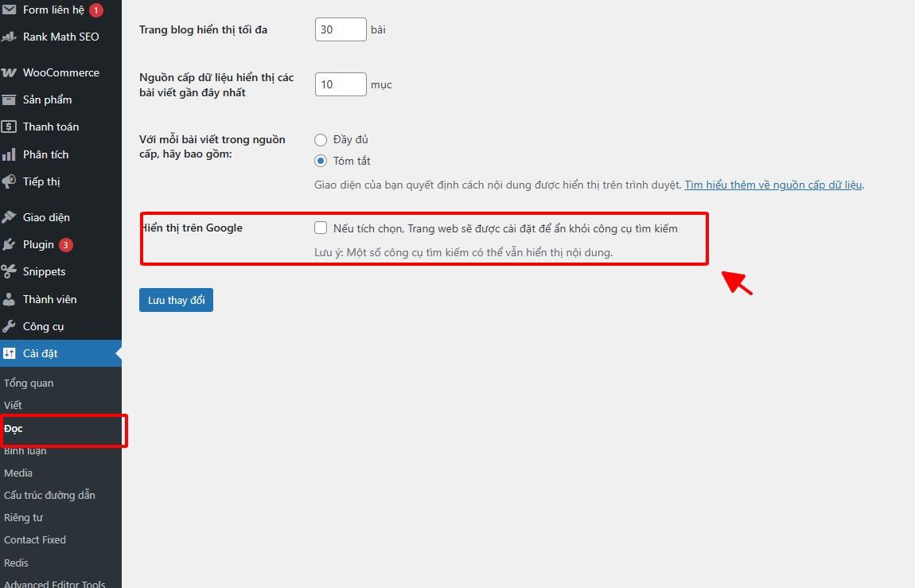The width and height of the screenshot is (915, 588).
Task: Click the Giao diện brush icon
Action: 9,217
